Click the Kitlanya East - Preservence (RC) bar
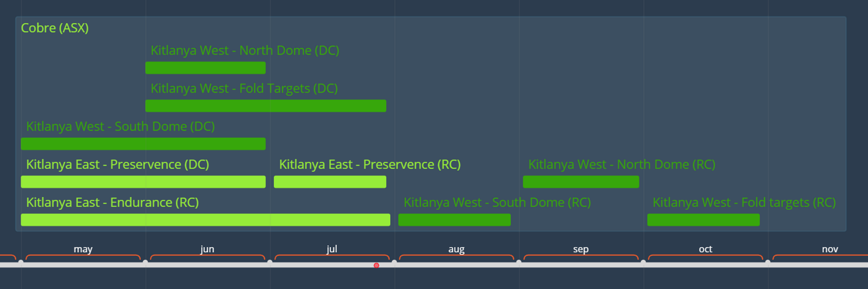Viewport: 868px width, 289px height. (x=330, y=182)
